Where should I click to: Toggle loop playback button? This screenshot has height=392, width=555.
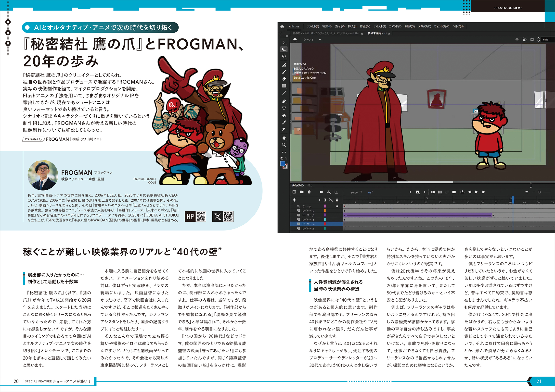point(462,192)
